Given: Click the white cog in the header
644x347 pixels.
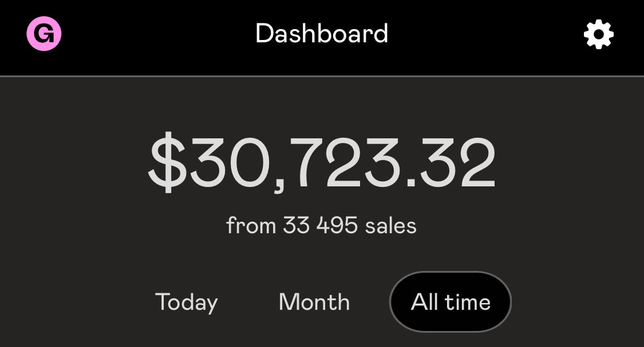Looking at the screenshot, I should click(598, 34).
